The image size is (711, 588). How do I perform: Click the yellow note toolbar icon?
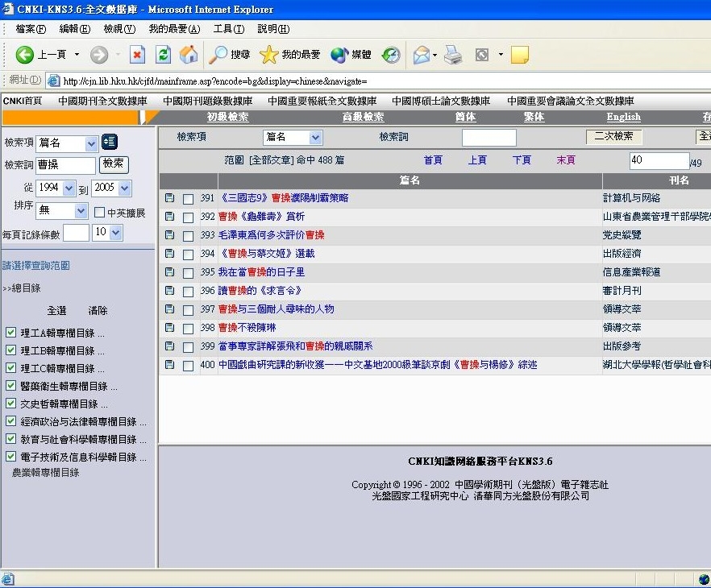click(520, 55)
